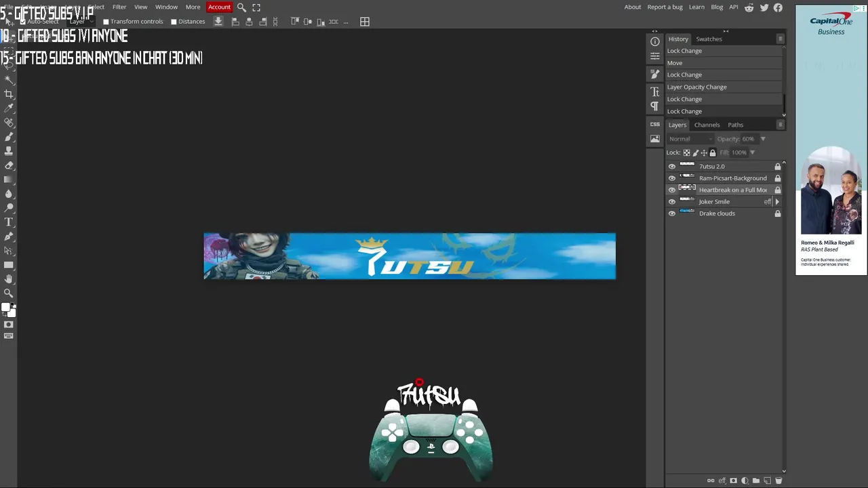868x488 pixels.
Task: Hide the Drake clouds layer
Action: click(672, 213)
